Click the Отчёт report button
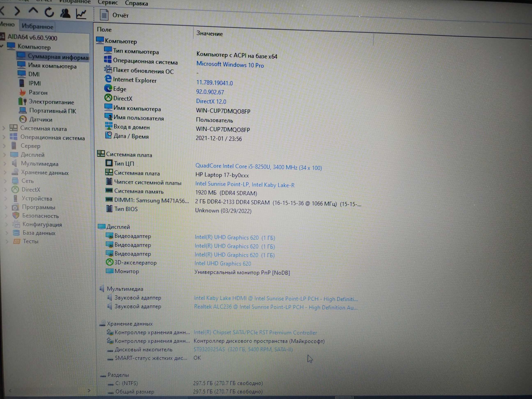Image resolution: width=532 pixels, height=399 pixels. click(114, 15)
